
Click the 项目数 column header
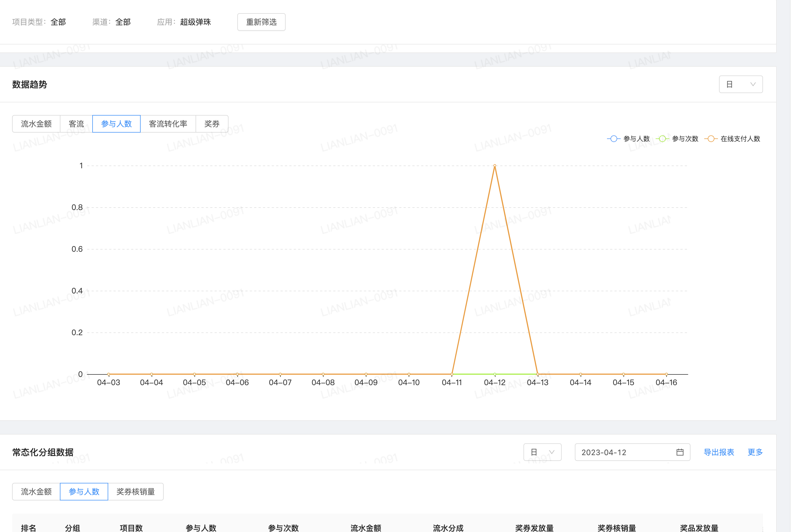[131, 528]
